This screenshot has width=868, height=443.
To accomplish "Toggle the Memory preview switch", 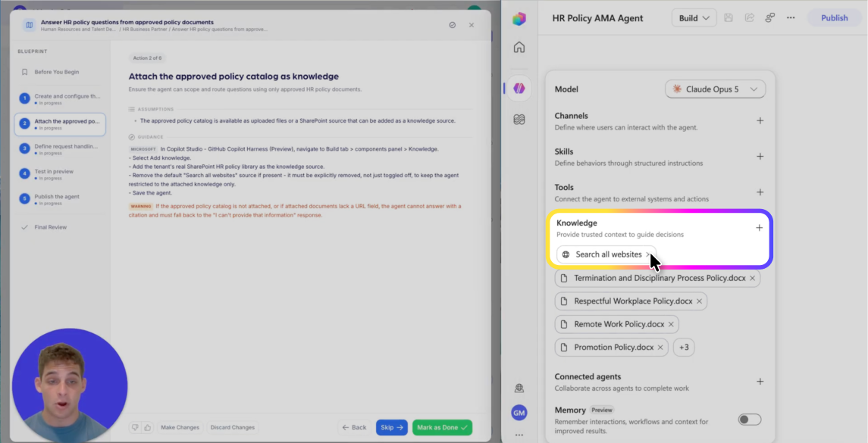I will point(750,420).
